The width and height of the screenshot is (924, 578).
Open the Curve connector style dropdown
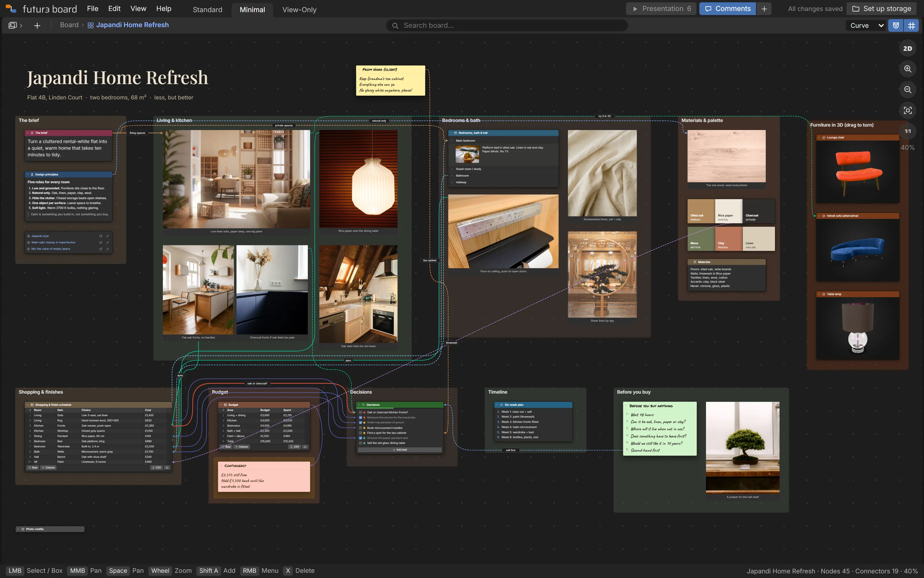coord(866,26)
